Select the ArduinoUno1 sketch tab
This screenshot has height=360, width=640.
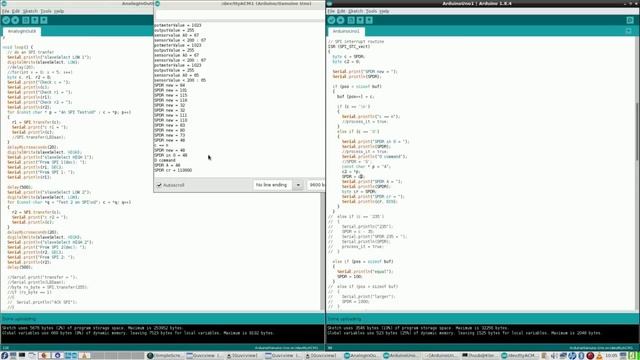point(346,31)
